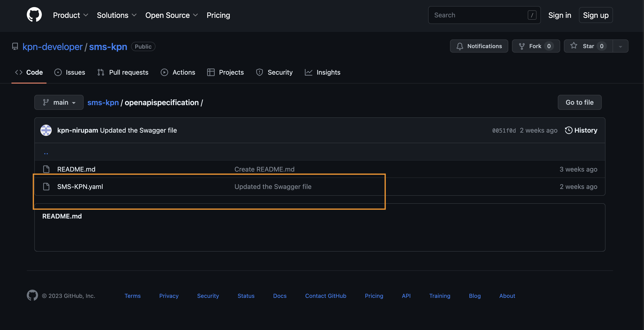The height and width of the screenshot is (330, 644).
Task: Go to Pricing in the top navigation
Action: coord(218,15)
